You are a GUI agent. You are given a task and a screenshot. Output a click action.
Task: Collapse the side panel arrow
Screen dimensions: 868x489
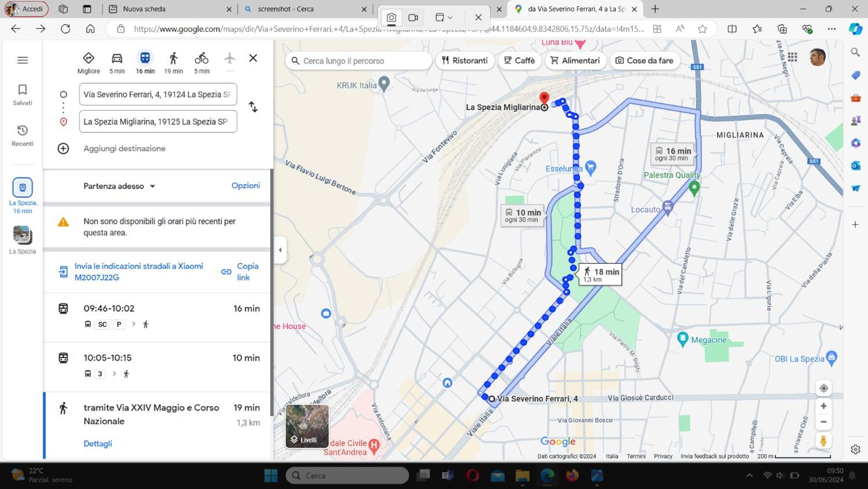point(280,250)
